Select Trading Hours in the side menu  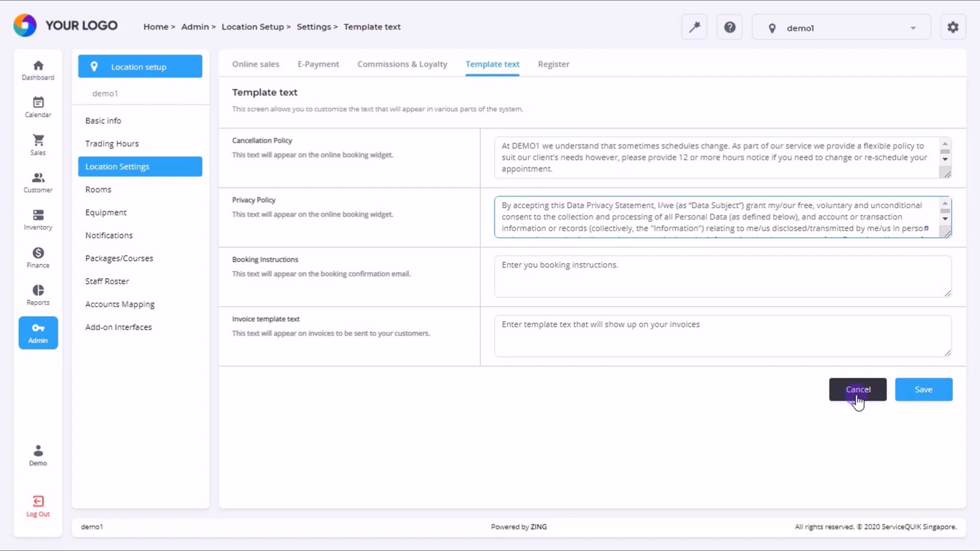pos(112,144)
